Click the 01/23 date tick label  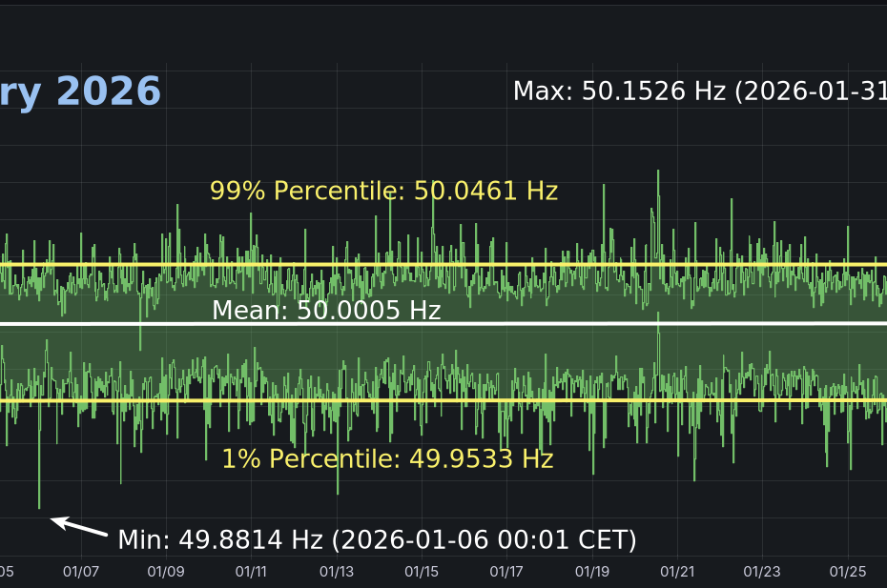762,572
